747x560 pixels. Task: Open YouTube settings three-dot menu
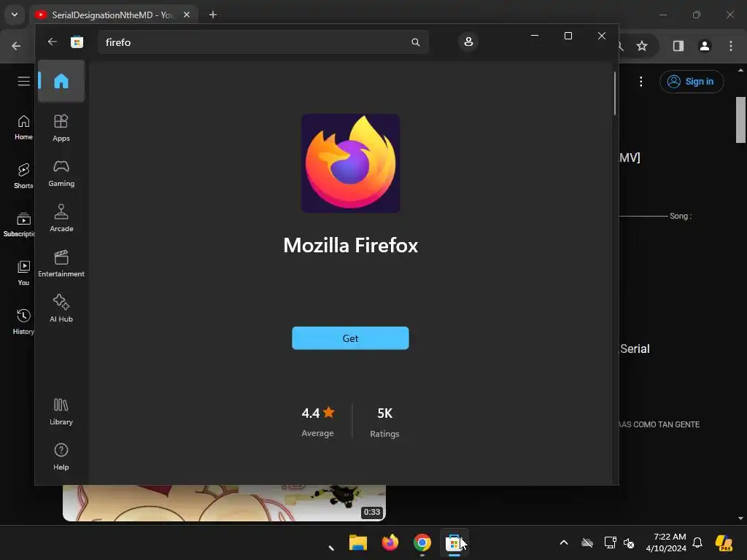point(640,82)
